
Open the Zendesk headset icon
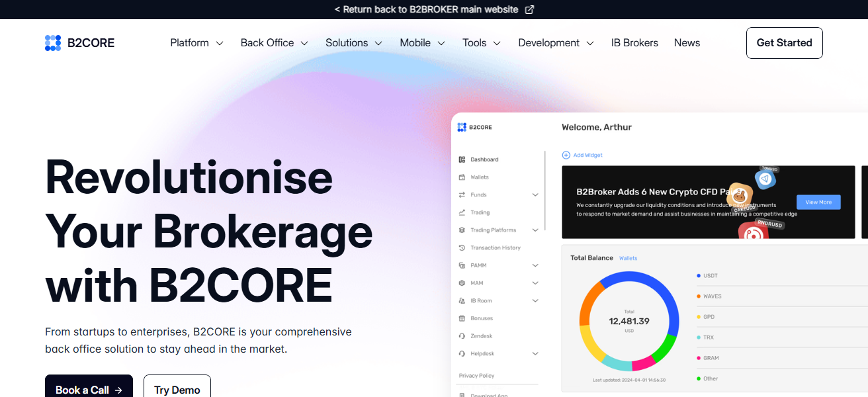click(x=463, y=335)
